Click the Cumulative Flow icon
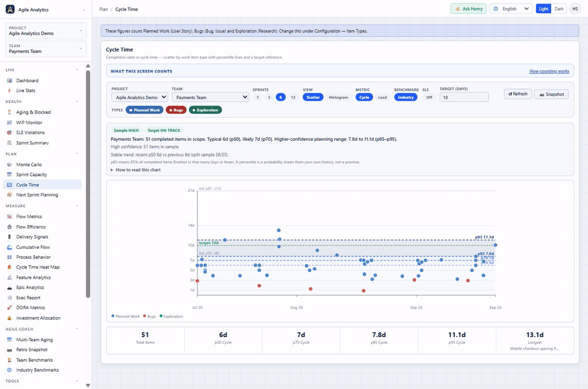Viewport: 588px width, 389px height. (x=9, y=247)
